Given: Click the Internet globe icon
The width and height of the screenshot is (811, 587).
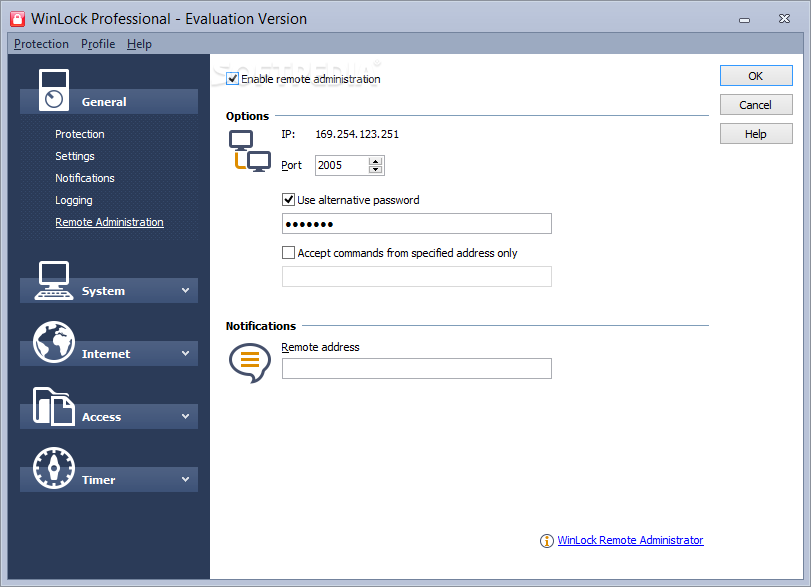Looking at the screenshot, I should point(54,342).
